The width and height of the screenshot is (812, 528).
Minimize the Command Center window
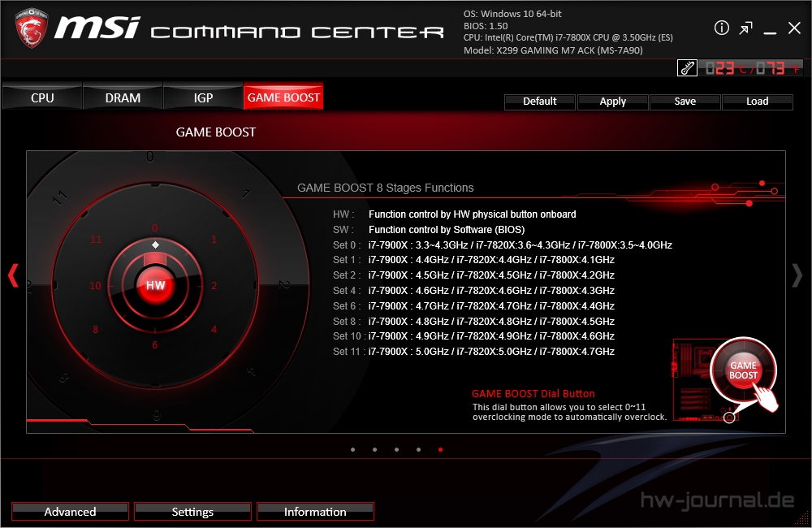point(770,32)
